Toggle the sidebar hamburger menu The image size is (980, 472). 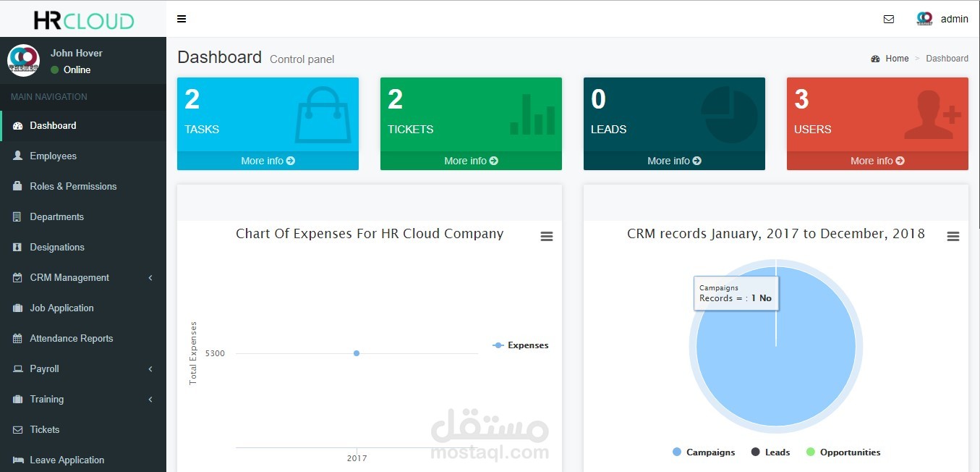182,19
